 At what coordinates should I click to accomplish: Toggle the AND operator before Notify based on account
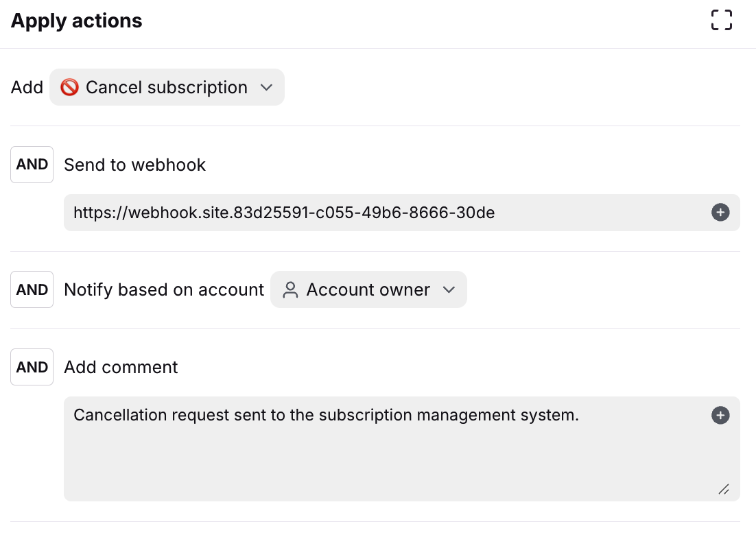pos(32,290)
